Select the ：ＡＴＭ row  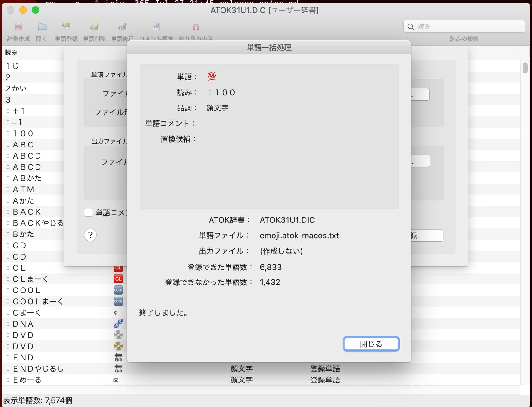tap(33, 189)
